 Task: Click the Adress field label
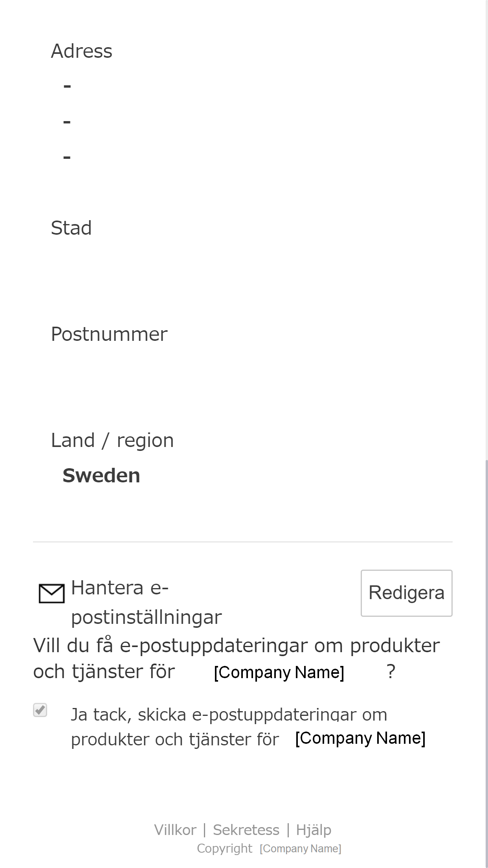[x=82, y=51]
